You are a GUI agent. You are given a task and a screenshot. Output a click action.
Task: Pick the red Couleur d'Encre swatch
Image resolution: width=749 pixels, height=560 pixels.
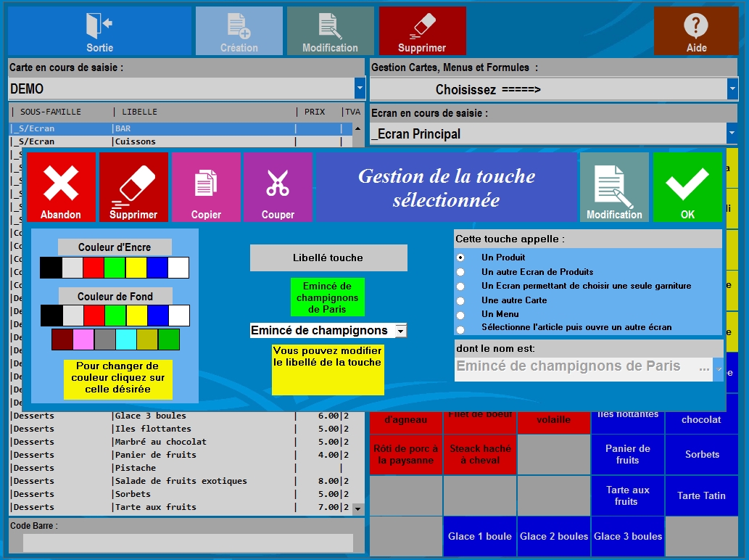click(x=94, y=268)
